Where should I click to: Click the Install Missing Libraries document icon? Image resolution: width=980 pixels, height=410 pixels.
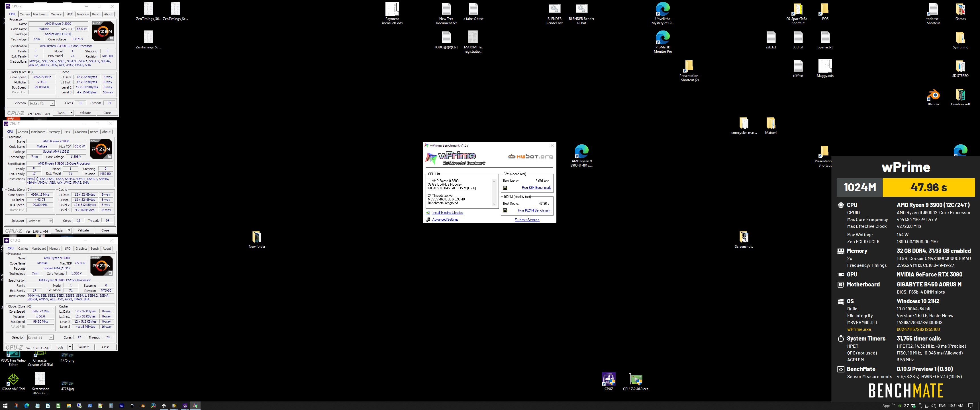[x=428, y=213]
